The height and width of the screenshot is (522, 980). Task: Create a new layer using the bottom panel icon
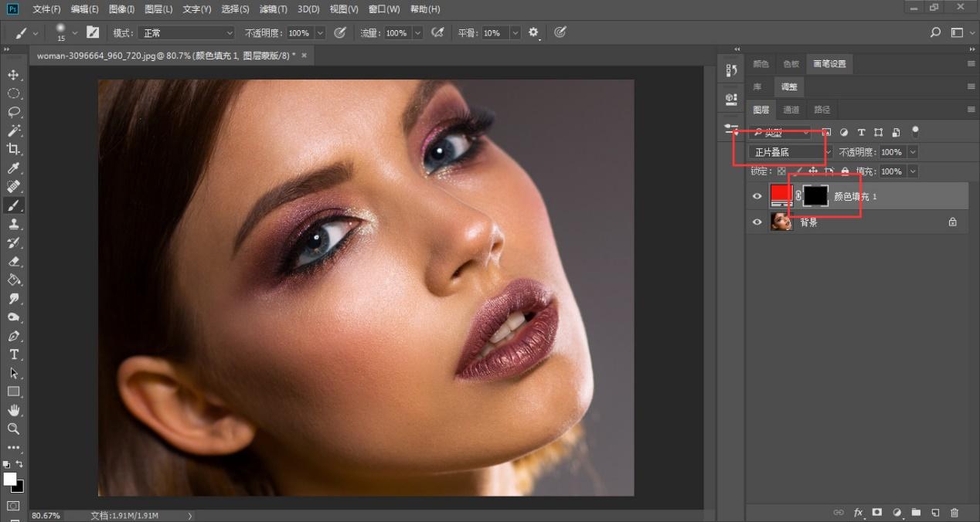click(x=935, y=512)
